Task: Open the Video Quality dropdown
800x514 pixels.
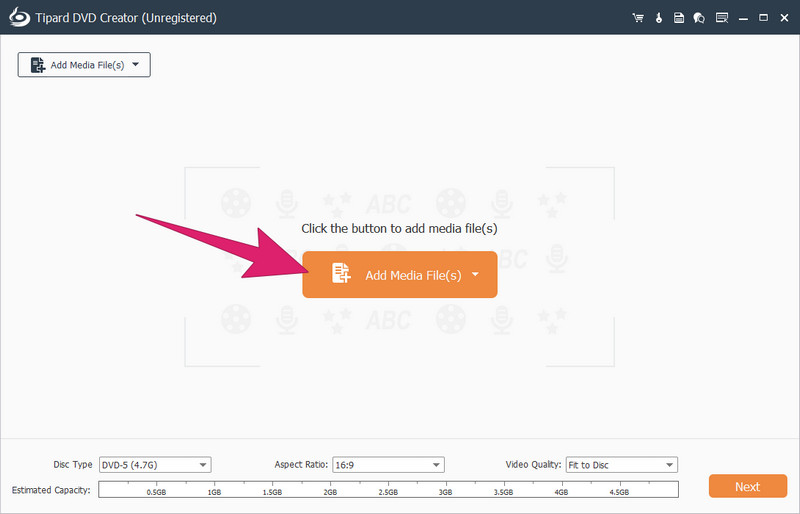Action: click(621, 464)
